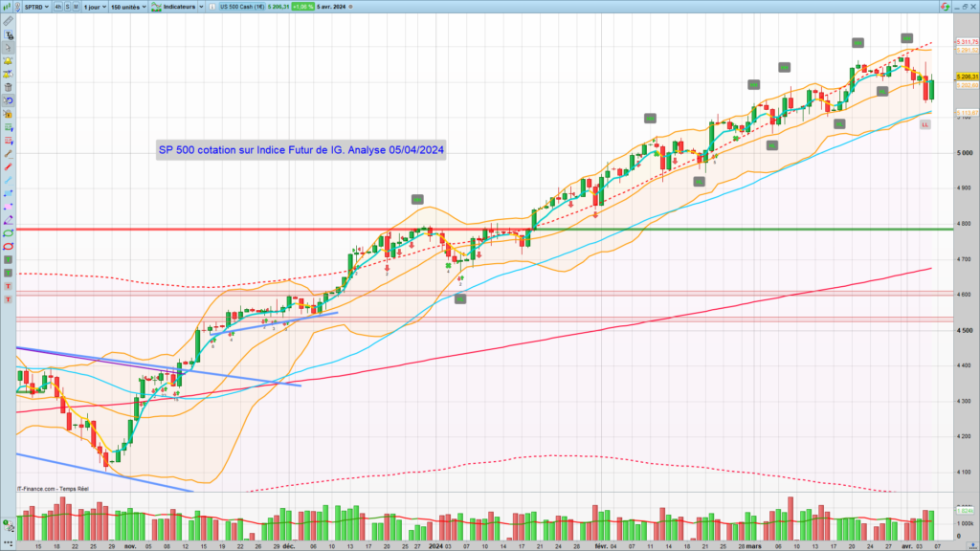This screenshot has width=980, height=551.
Task: Select the ruler measurement tool
Action: pyautogui.click(x=8, y=21)
